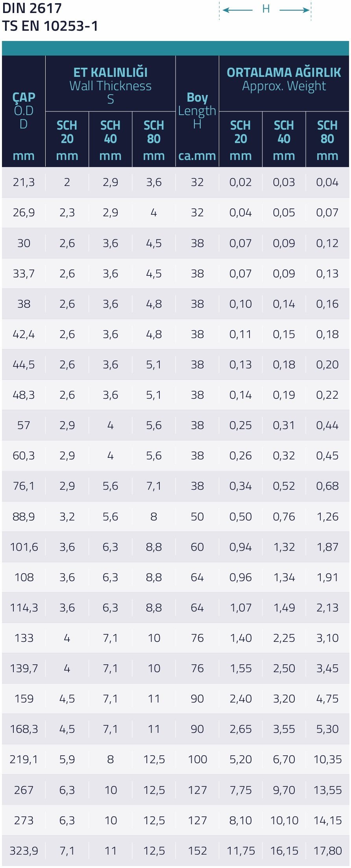Click the 219,1 diameter row cell
This screenshot has width=351, height=868.
24,759
